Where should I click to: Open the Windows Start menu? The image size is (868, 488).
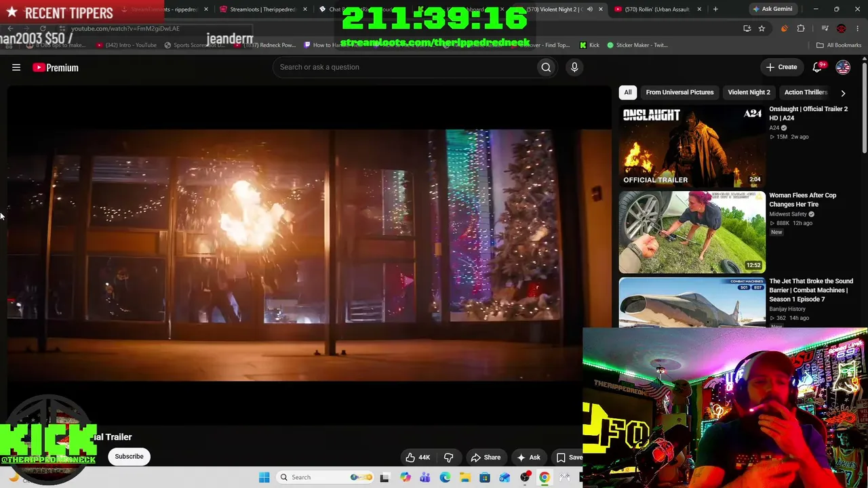[264, 477]
